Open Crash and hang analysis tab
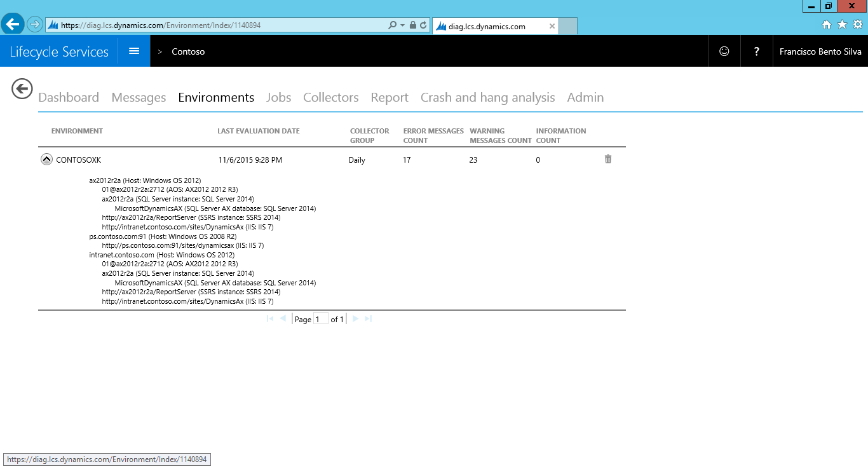This screenshot has height=469, width=868. coord(488,97)
